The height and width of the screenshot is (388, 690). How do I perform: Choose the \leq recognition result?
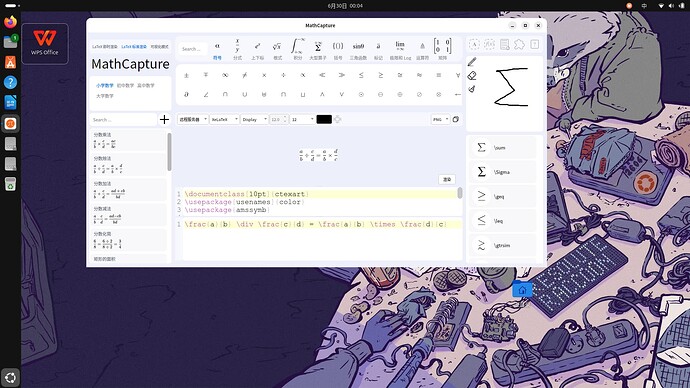coord(503,220)
